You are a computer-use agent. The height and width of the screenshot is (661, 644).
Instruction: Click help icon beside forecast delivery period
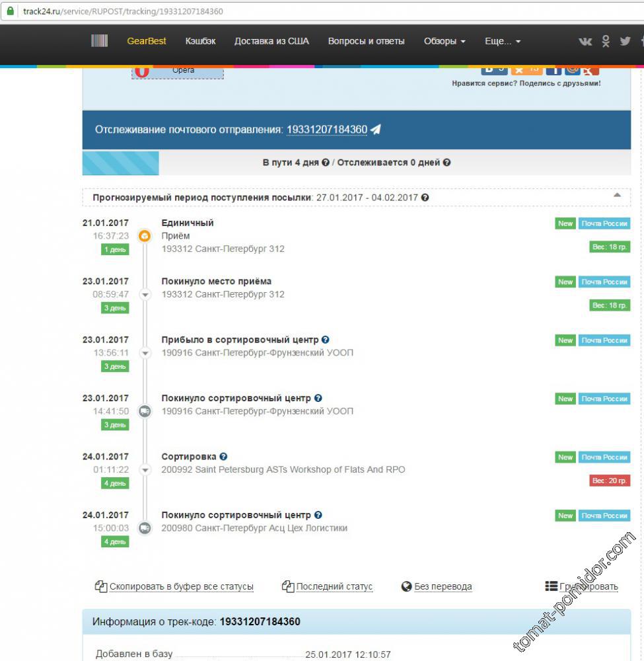pyautogui.click(x=425, y=197)
